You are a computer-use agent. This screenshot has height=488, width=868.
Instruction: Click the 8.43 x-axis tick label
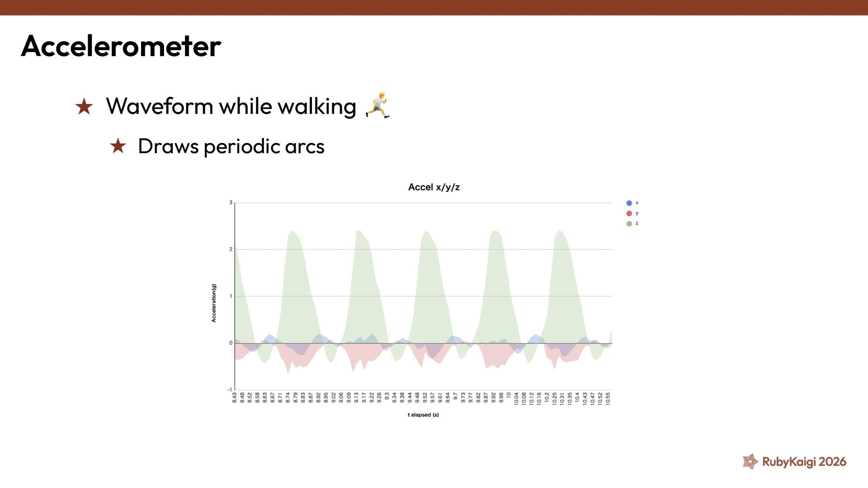click(x=235, y=398)
